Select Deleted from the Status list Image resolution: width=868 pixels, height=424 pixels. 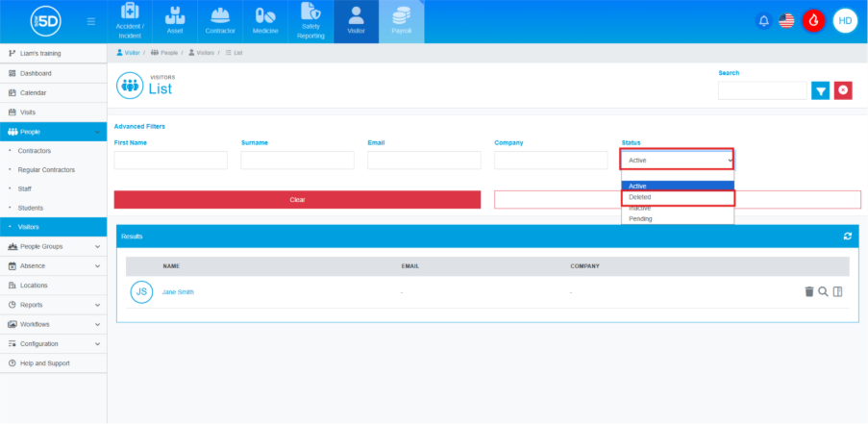(678, 197)
